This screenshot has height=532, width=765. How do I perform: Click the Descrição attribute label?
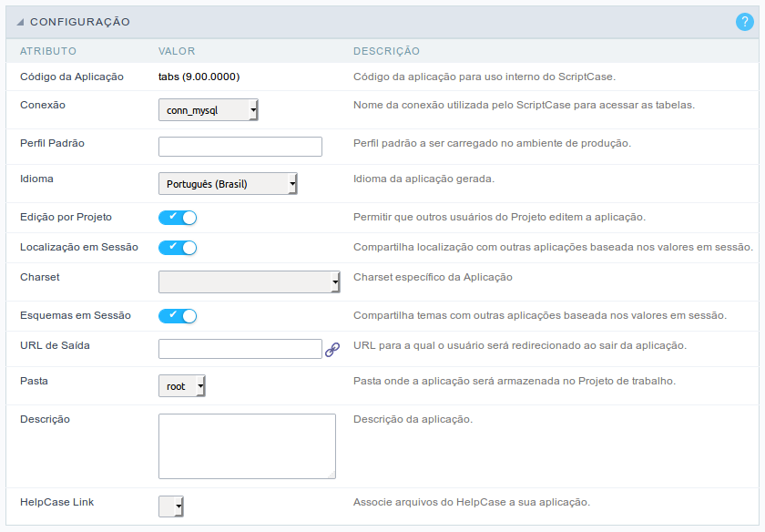45,419
